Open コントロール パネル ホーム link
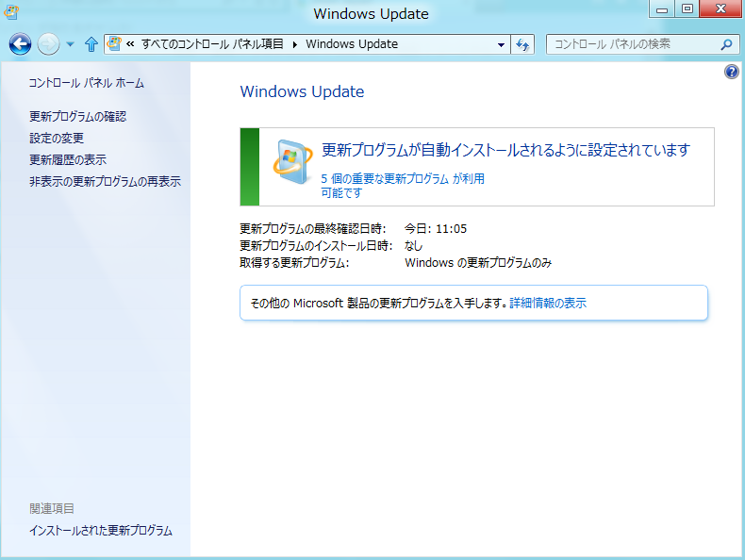The width and height of the screenshot is (745, 560). (86, 83)
